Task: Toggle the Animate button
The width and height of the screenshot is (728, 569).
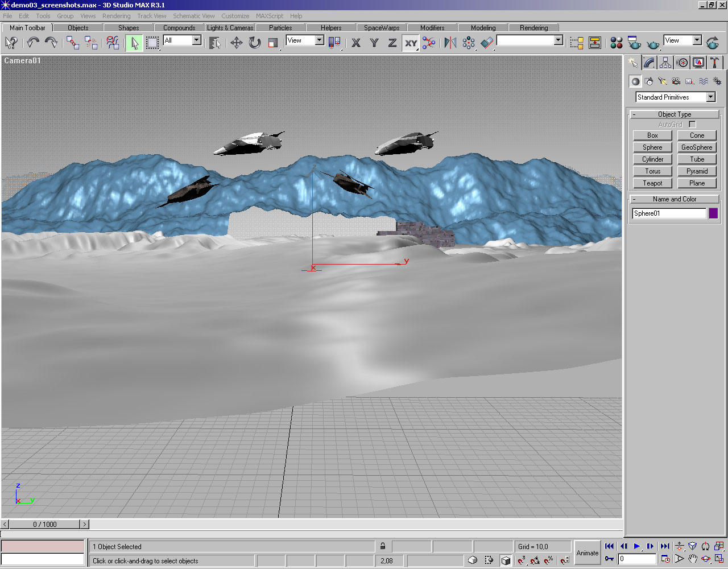Action: click(588, 552)
